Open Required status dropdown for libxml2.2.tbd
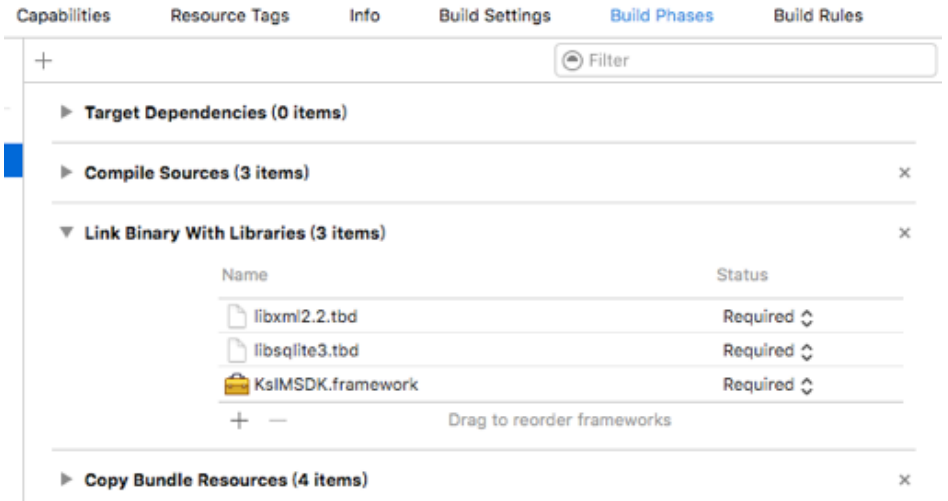 [767, 318]
